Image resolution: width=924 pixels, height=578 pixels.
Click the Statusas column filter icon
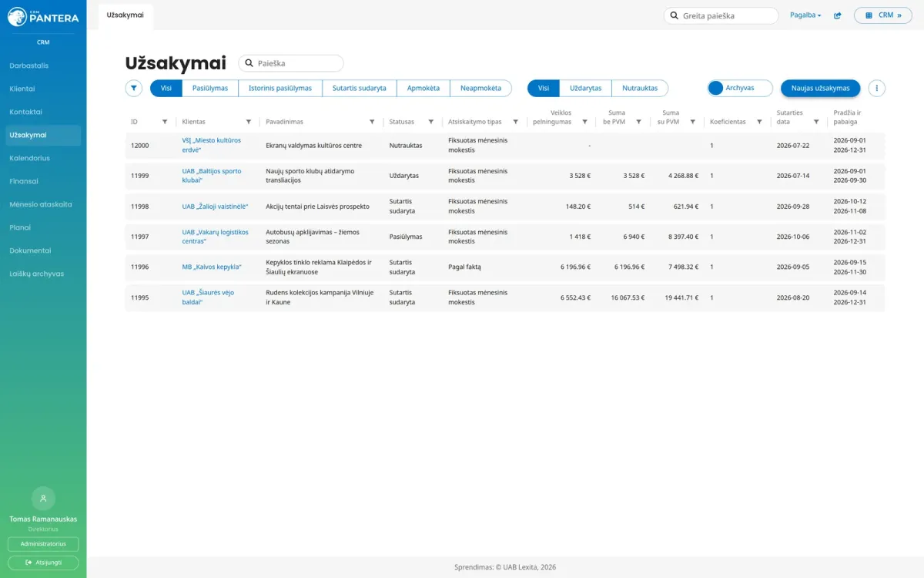[431, 122]
